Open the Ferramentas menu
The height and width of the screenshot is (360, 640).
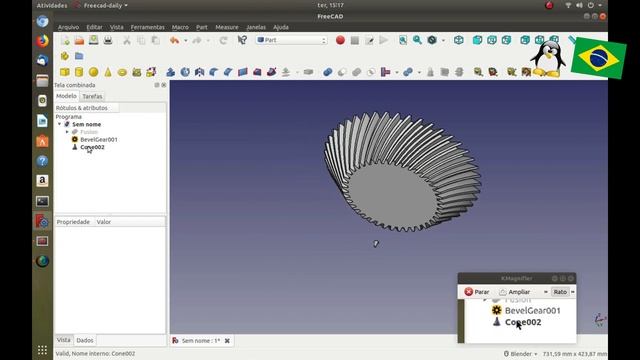pyautogui.click(x=147, y=27)
